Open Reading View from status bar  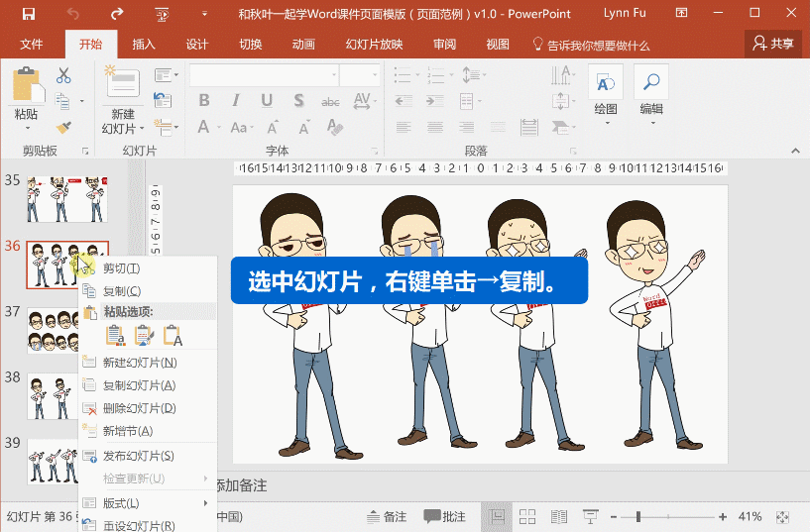pos(559,516)
